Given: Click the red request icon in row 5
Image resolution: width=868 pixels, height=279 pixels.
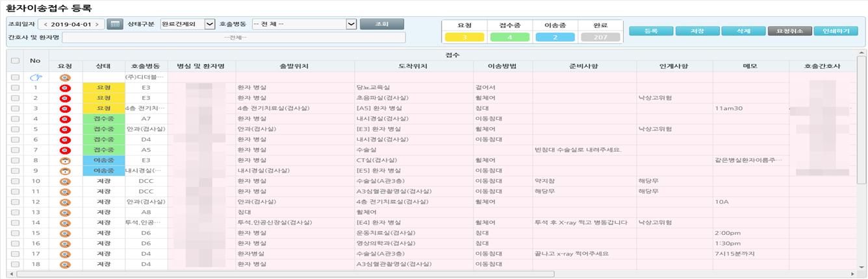Looking at the screenshot, I should click(x=65, y=129).
